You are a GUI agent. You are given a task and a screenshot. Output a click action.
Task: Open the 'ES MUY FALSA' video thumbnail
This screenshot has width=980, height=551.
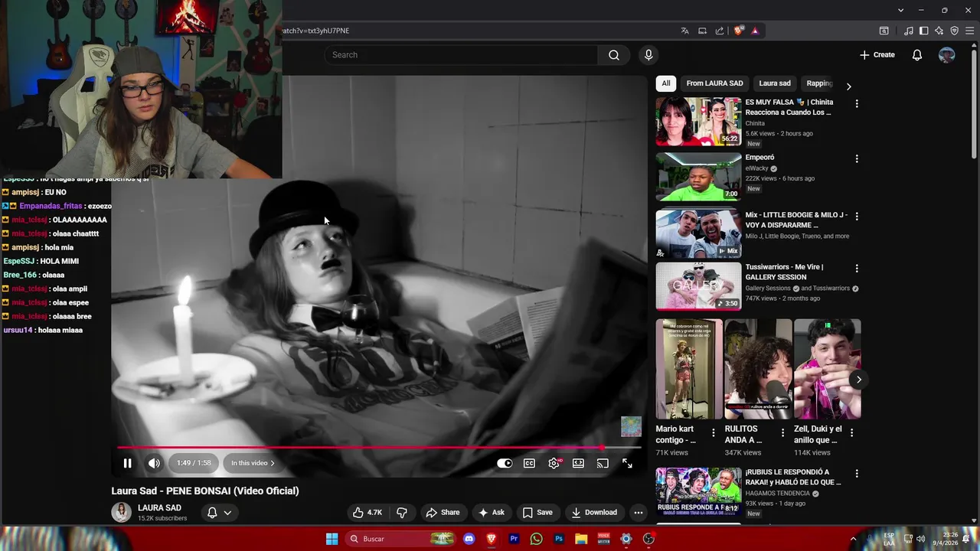tap(698, 122)
